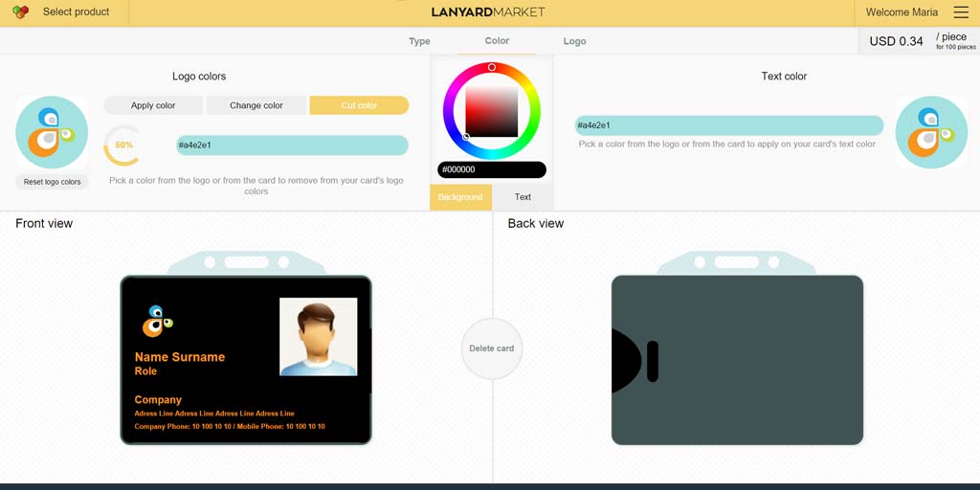Click the #000000 hex color input

[x=492, y=169]
